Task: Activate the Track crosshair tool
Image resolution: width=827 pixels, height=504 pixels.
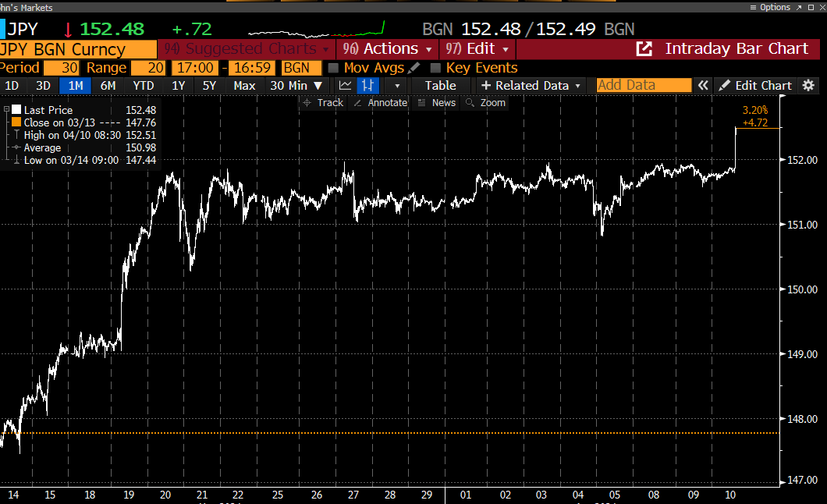Action: tap(322, 103)
